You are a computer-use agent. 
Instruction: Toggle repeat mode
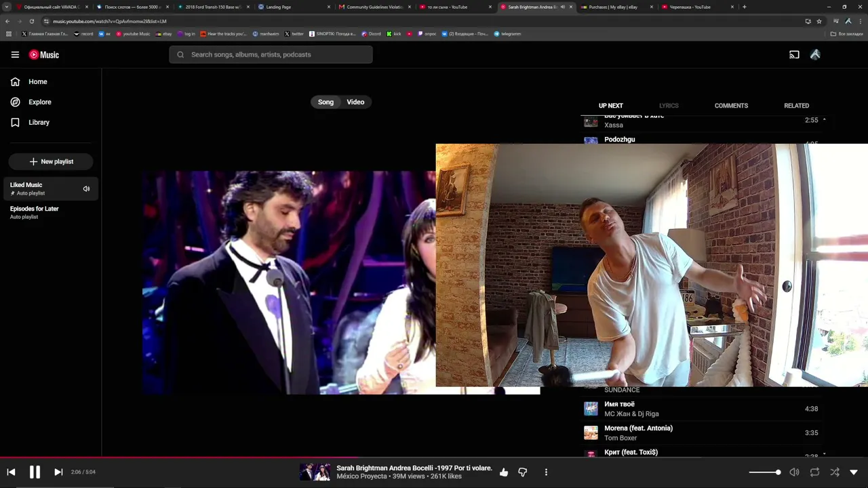tap(814, 472)
